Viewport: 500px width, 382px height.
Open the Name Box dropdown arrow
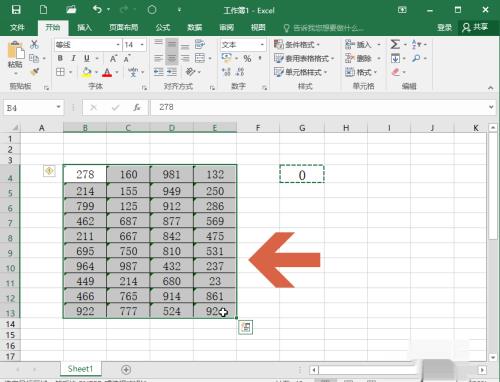point(58,107)
